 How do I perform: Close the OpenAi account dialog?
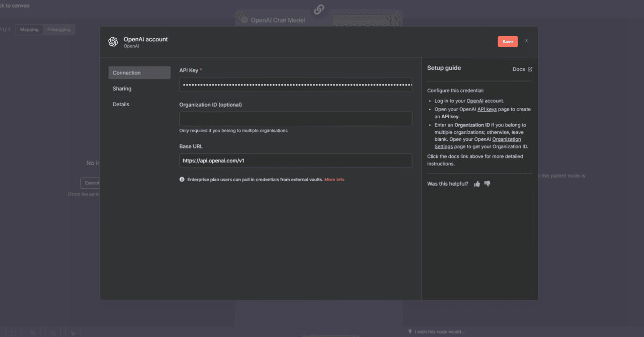(x=526, y=41)
